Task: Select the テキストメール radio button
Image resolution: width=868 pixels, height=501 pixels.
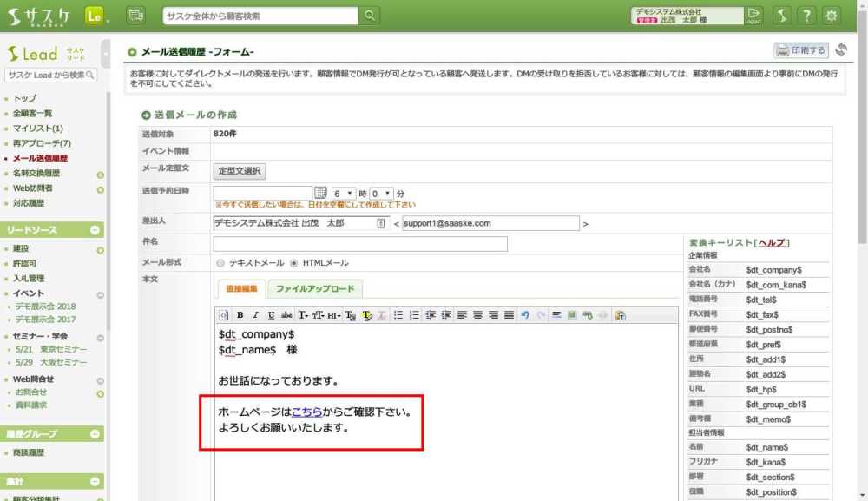Action: (x=220, y=262)
